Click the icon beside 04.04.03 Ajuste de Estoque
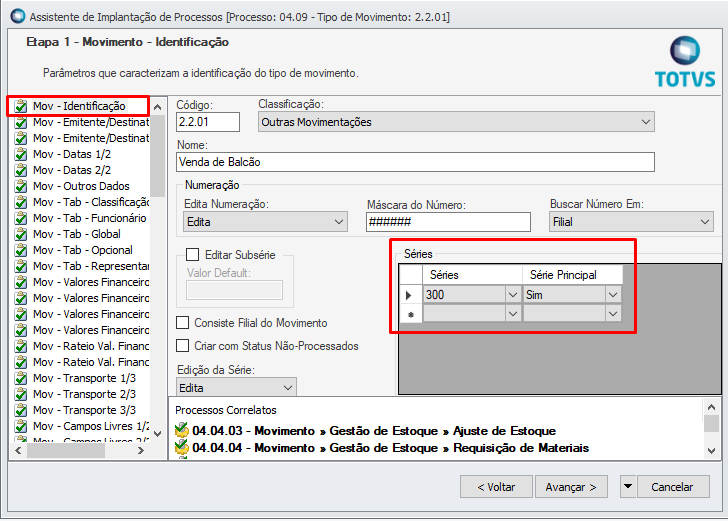 click(x=182, y=430)
